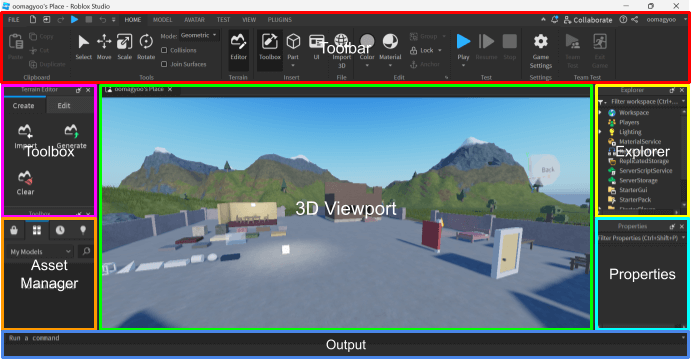The width and height of the screenshot is (692, 361).
Task: Open the Terrain Editor from the ribbon
Action: coord(238,47)
